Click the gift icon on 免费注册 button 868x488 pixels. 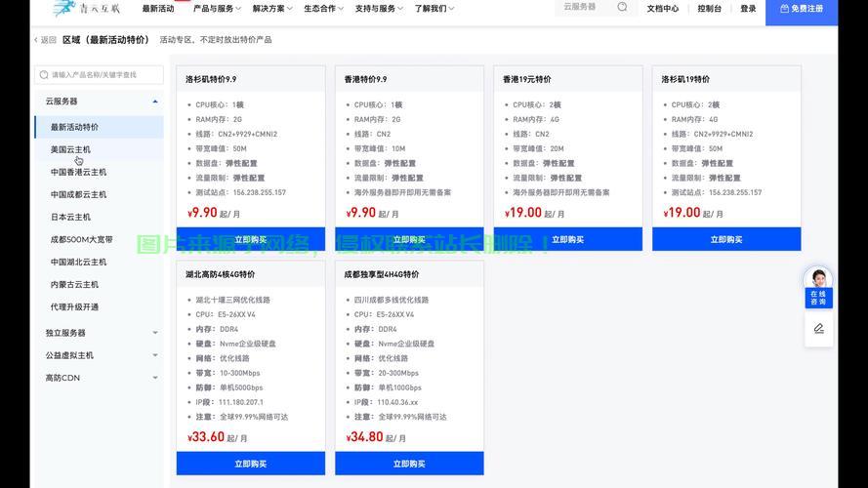point(784,9)
